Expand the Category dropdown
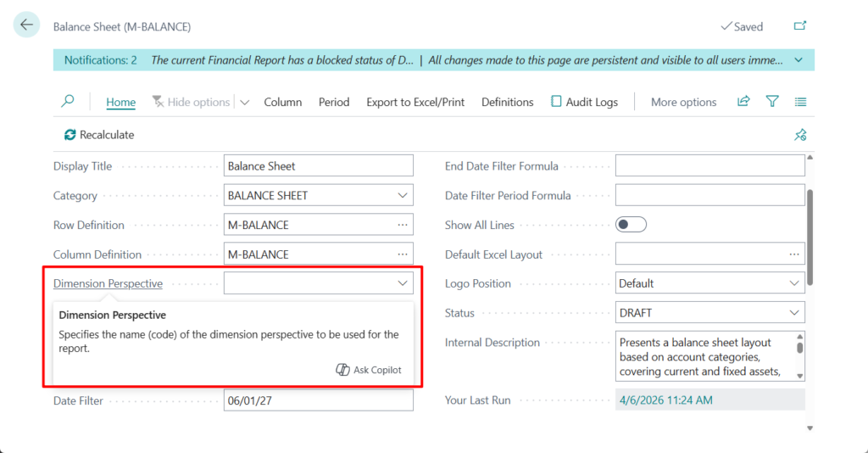 403,195
